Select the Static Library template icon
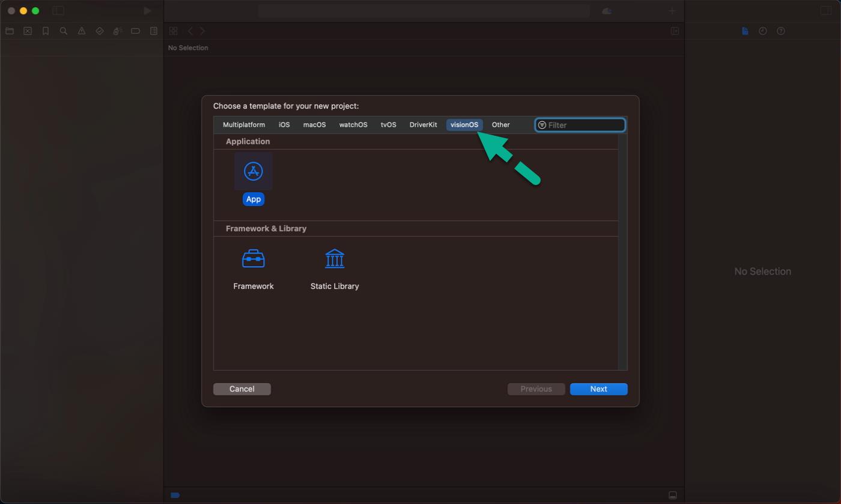The width and height of the screenshot is (841, 504). click(335, 258)
